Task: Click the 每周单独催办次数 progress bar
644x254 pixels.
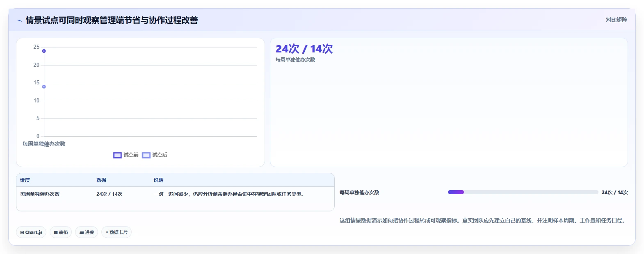Action: point(523,192)
